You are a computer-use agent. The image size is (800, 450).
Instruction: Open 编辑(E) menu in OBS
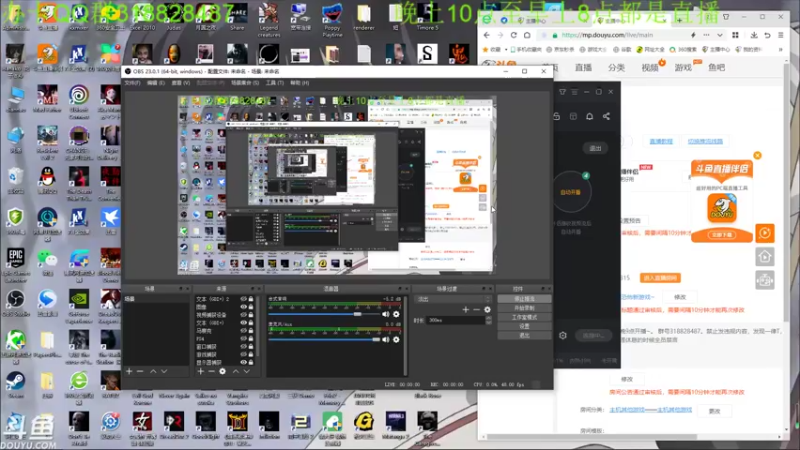coord(156,83)
